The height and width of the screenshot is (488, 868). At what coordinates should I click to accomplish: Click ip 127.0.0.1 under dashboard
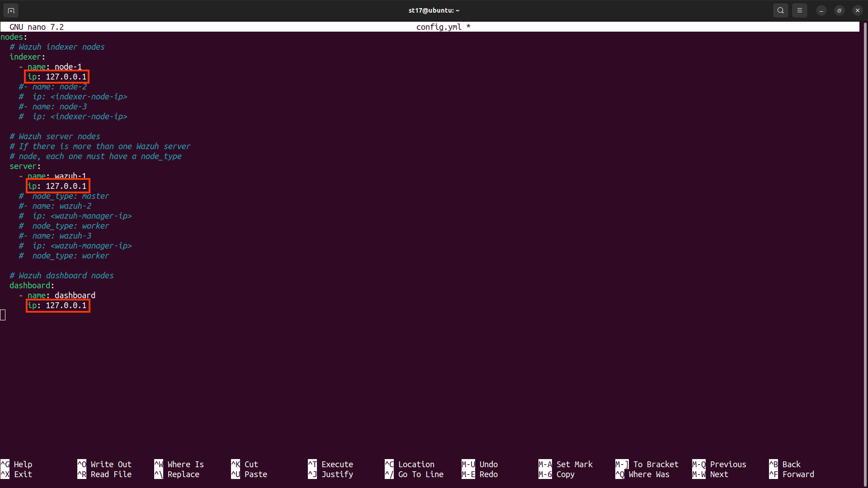(x=57, y=305)
